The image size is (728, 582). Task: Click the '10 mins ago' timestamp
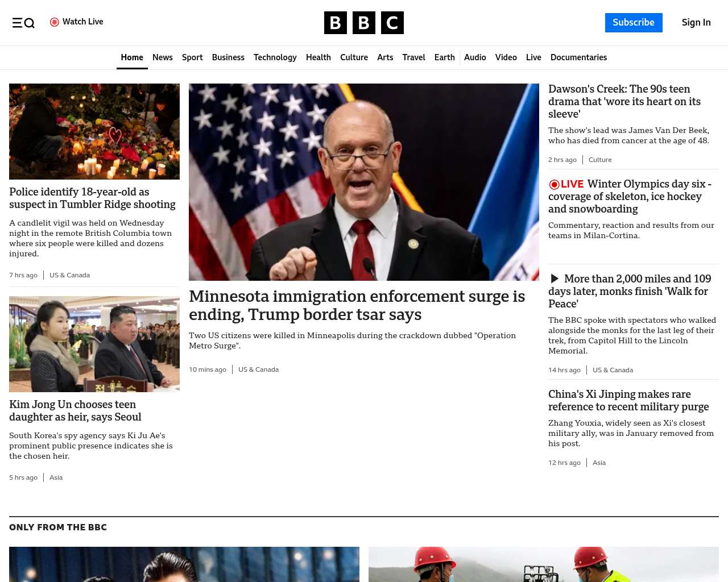point(208,369)
